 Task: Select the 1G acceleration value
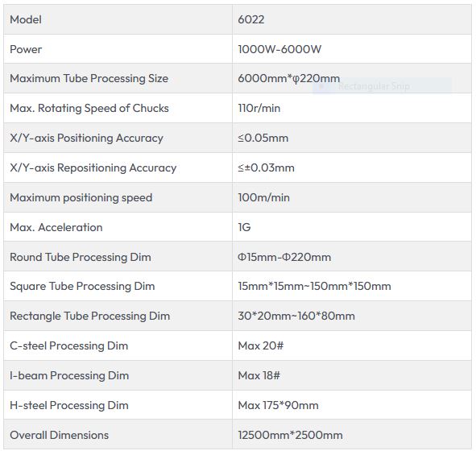(x=244, y=227)
